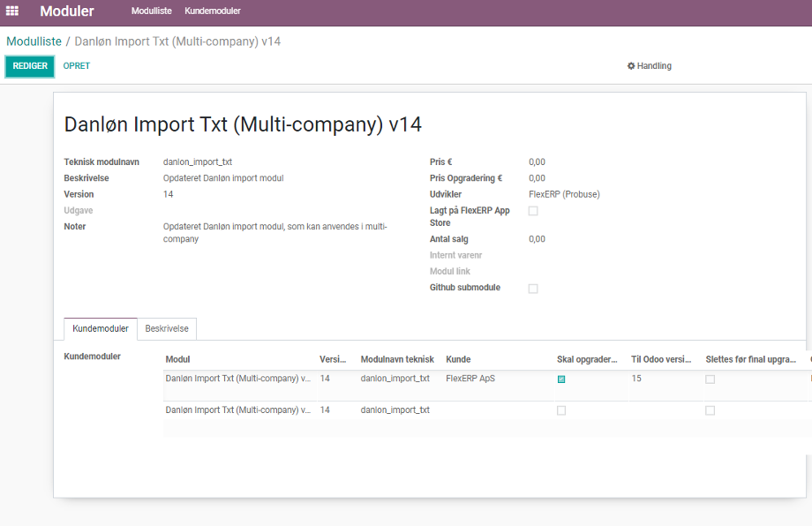Viewport: 812px width, 526px height.
Task: Click the Udgave field label
Action: tap(79, 210)
